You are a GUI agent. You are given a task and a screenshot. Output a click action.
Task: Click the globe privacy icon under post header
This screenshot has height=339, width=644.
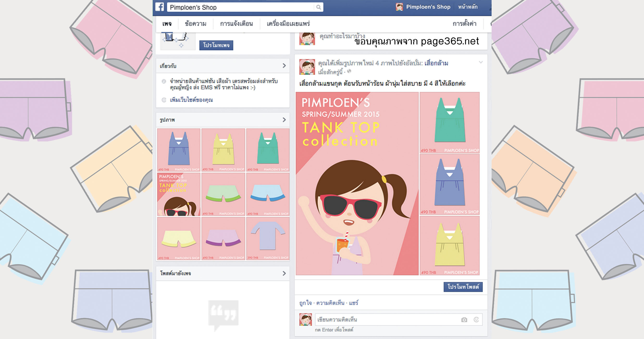pyautogui.click(x=349, y=71)
